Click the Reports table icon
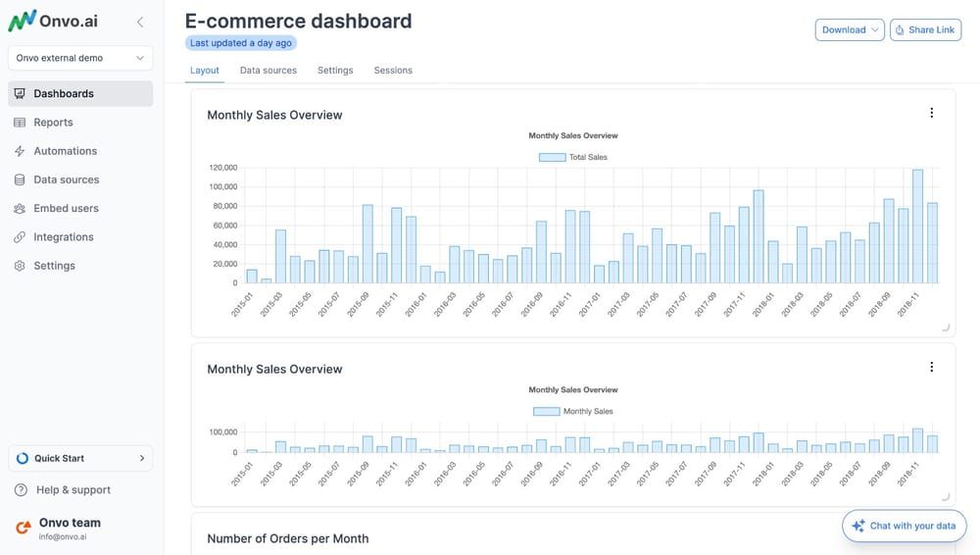 [20, 123]
